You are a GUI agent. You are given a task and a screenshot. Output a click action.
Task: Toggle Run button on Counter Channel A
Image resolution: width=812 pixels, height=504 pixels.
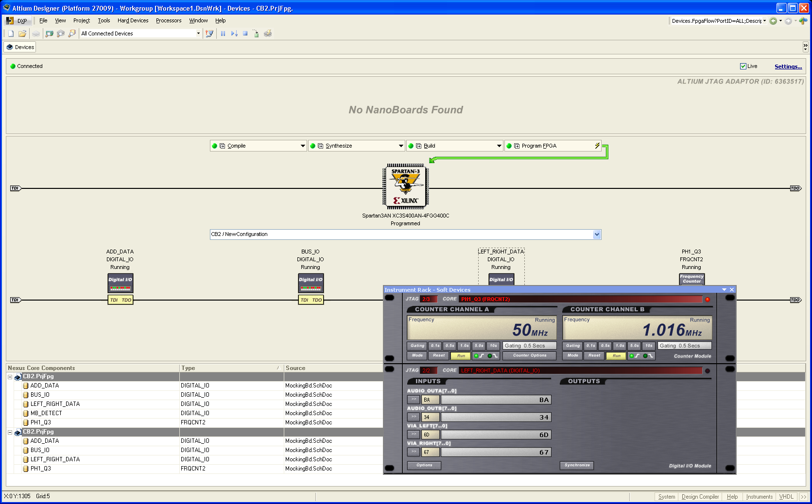coord(461,356)
